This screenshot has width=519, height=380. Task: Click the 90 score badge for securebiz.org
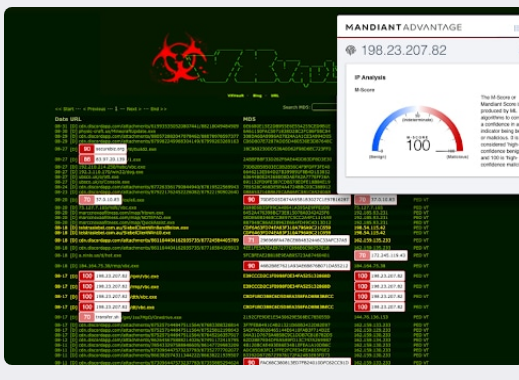coord(87,149)
